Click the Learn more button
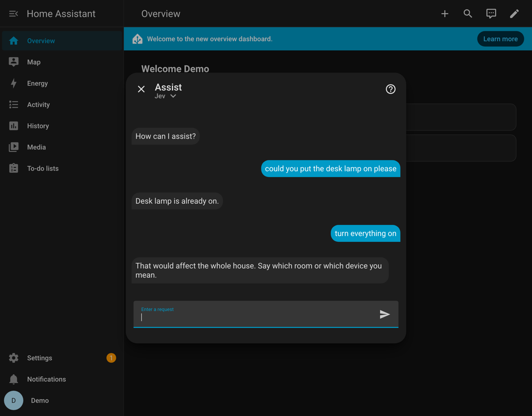 tap(501, 39)
